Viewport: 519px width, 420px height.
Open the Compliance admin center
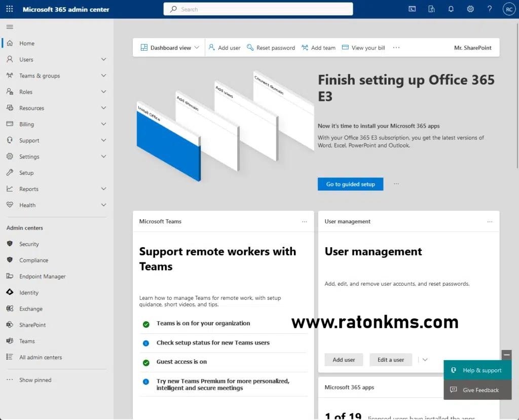33,260
